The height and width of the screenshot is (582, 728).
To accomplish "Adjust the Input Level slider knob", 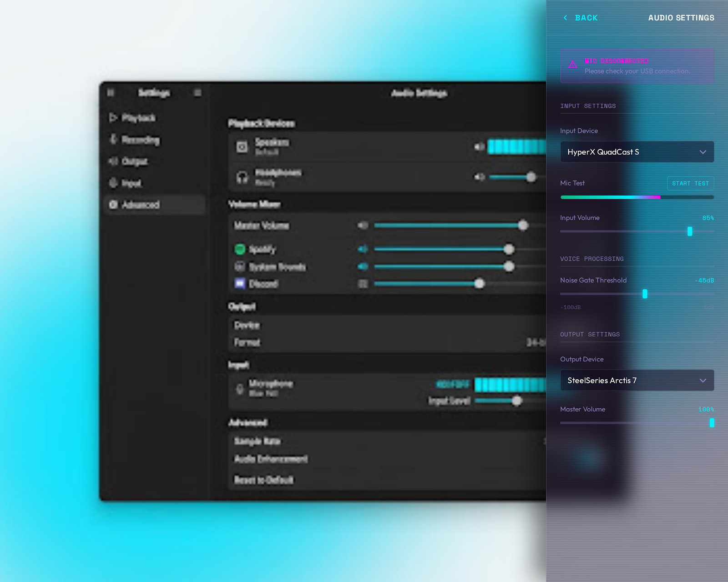I will tap(517, 401).
